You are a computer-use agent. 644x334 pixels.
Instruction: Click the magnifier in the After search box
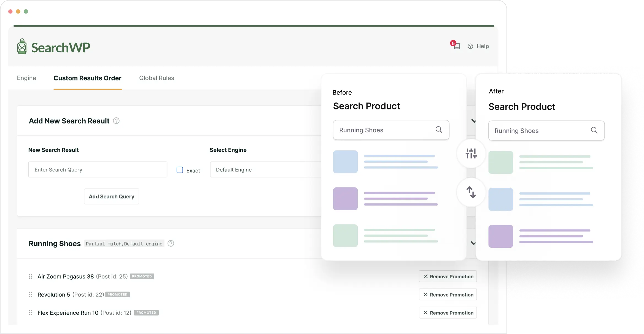594,130
